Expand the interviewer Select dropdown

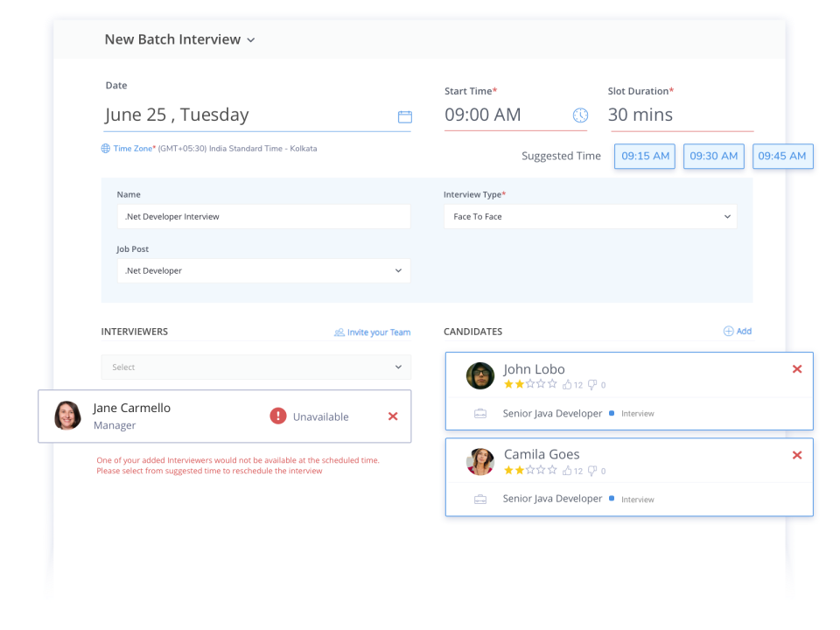click(255, 367)
